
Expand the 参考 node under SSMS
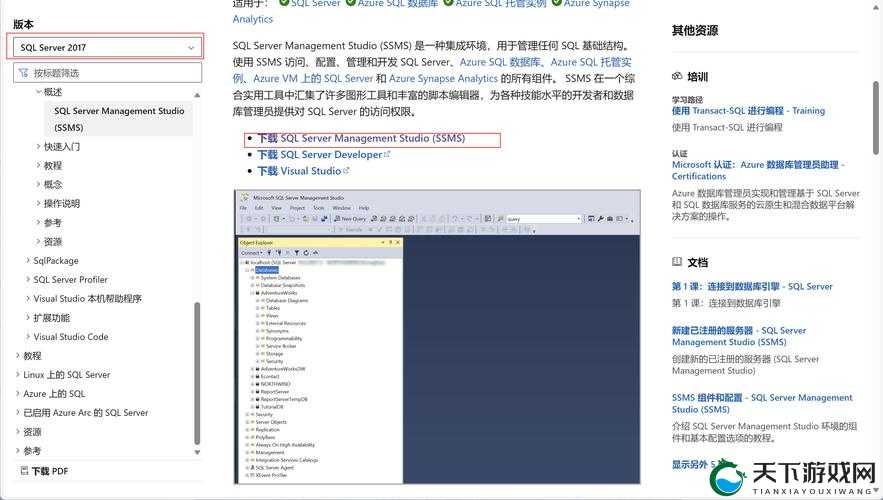point(38,222)
